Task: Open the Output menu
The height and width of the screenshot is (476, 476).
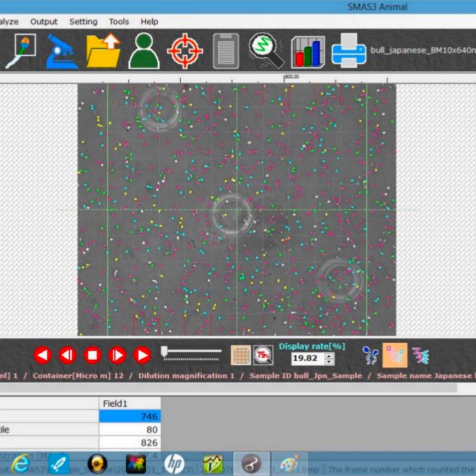Action: (x=43, y=22)
